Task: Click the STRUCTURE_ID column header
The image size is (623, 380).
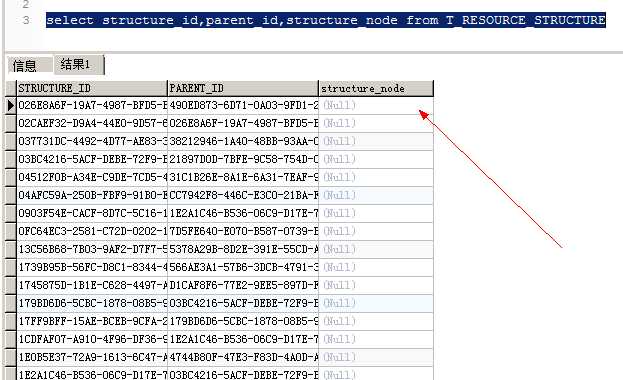Action: tap(92, 88)
